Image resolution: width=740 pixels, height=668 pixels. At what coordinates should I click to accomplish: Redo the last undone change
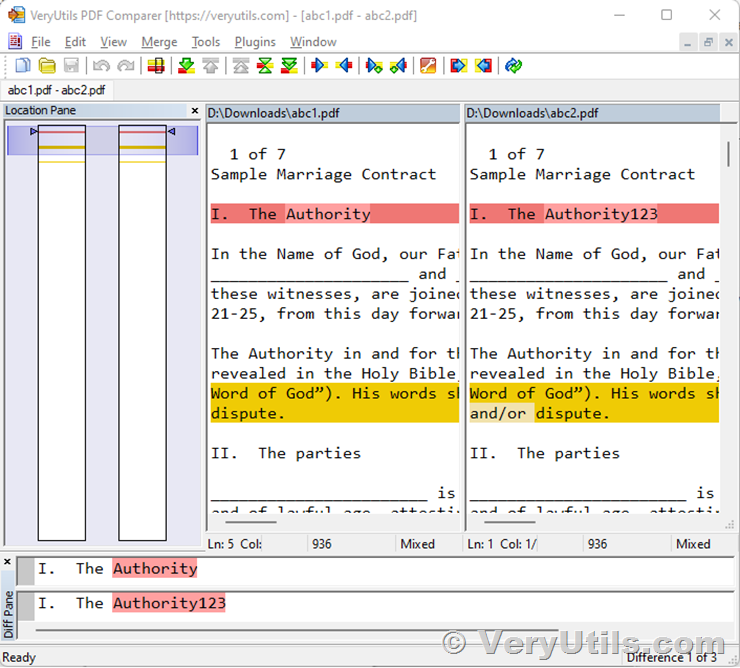coord(126,65)
